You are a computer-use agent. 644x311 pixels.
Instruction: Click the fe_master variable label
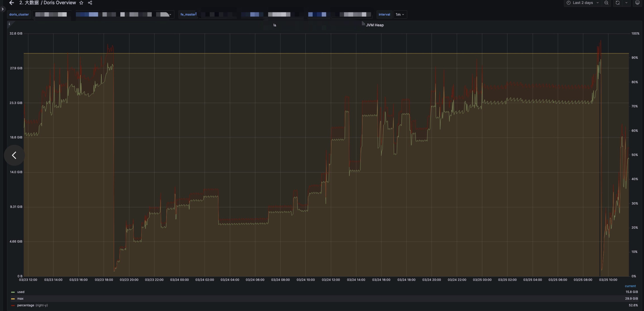(188, 14)
